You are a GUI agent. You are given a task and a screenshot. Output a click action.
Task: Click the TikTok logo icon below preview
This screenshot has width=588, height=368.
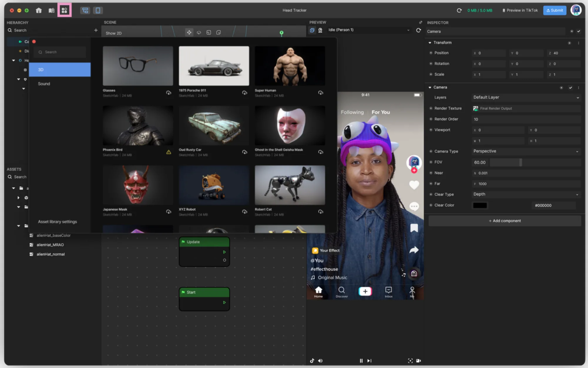312,361
